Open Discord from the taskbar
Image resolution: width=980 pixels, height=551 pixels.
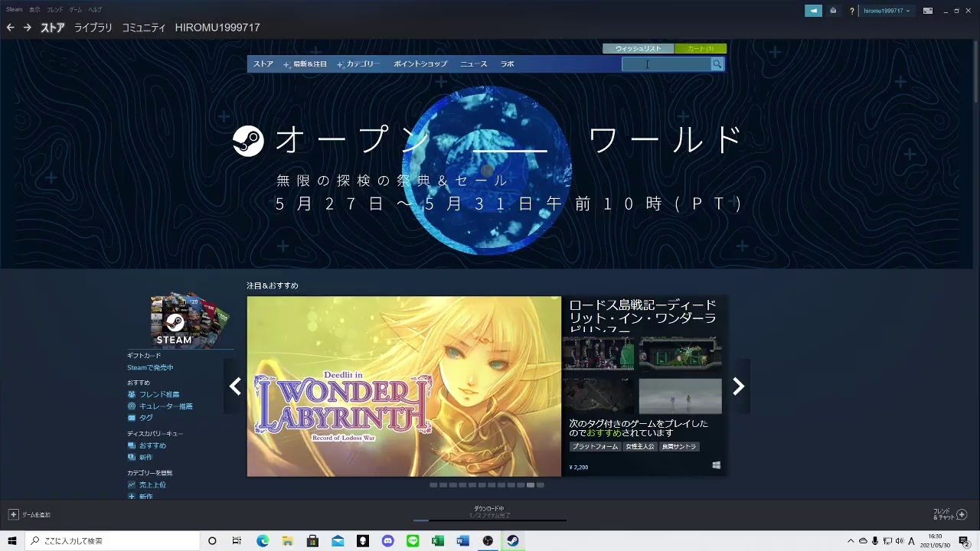387,541
